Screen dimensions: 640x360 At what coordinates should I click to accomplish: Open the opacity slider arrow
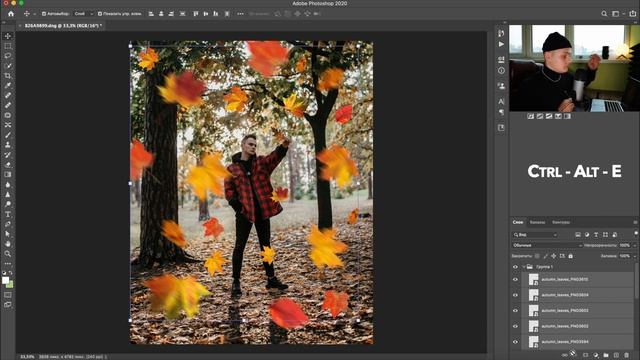[635, 245]
